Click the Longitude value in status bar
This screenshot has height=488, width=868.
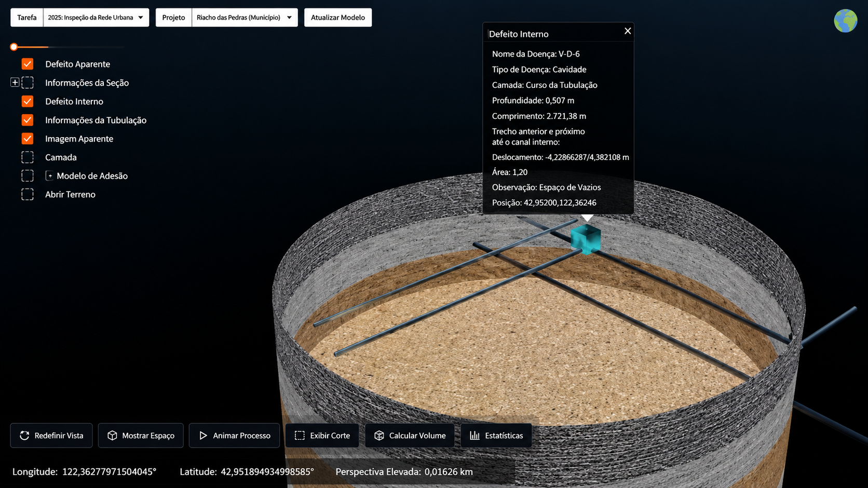click(109, 472)
